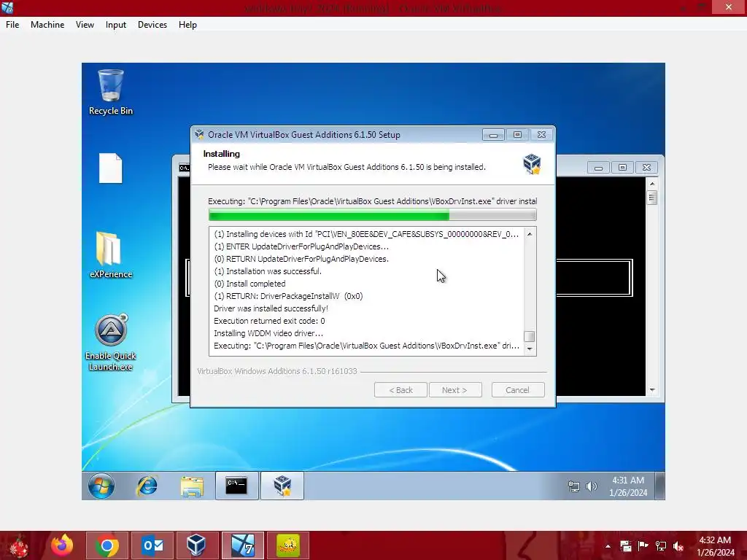747x560 pixels.
Task: Click the Back button in setup
Action: coord(400,390)
